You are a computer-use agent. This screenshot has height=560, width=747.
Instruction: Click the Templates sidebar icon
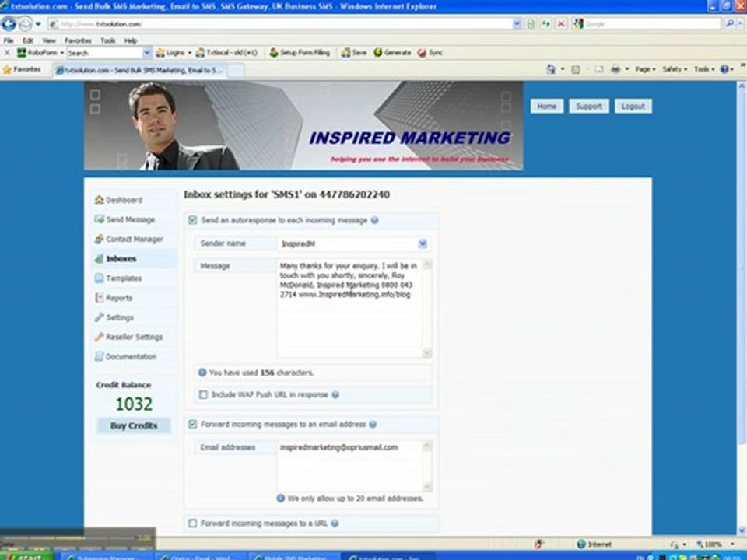pyautogui.click(x=99, y=278)
